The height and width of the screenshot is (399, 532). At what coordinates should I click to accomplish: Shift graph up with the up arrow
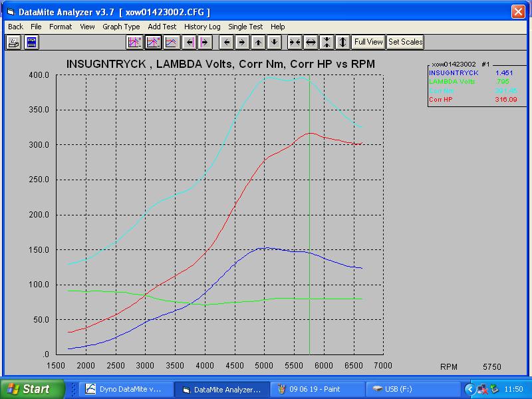[258, 42]
